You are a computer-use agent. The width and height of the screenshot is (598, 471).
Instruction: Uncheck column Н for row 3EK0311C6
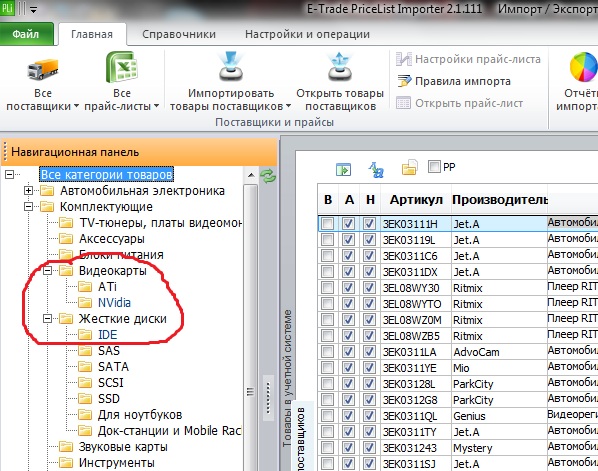(369, 256)
